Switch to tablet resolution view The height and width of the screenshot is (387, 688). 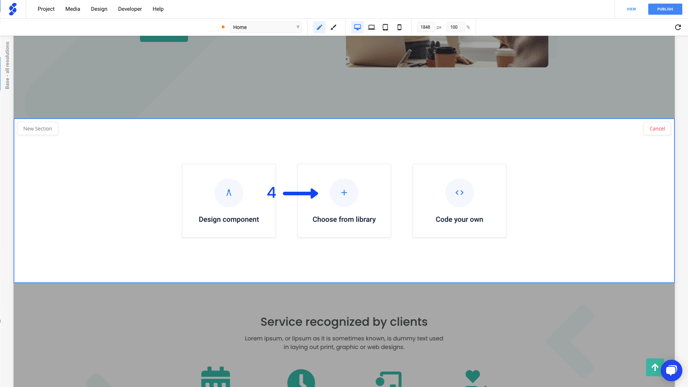385,27
